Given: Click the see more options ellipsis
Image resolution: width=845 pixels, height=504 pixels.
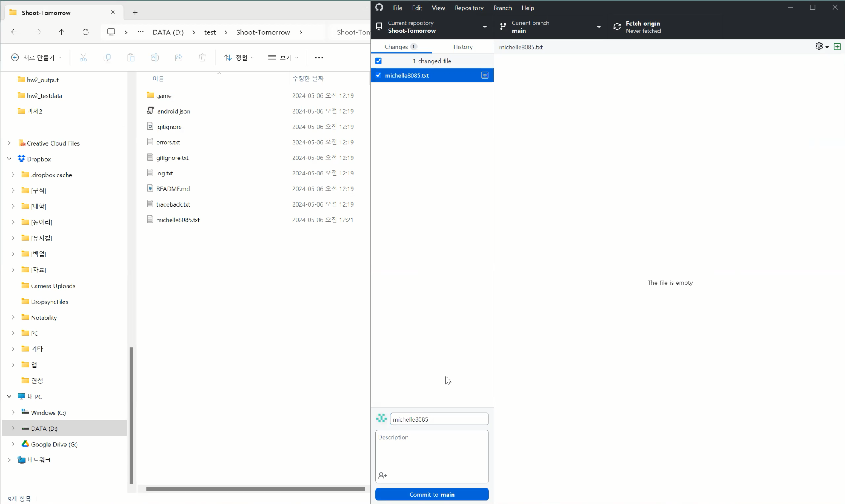Looking at the screenshot, I should [x=319, y=58].
